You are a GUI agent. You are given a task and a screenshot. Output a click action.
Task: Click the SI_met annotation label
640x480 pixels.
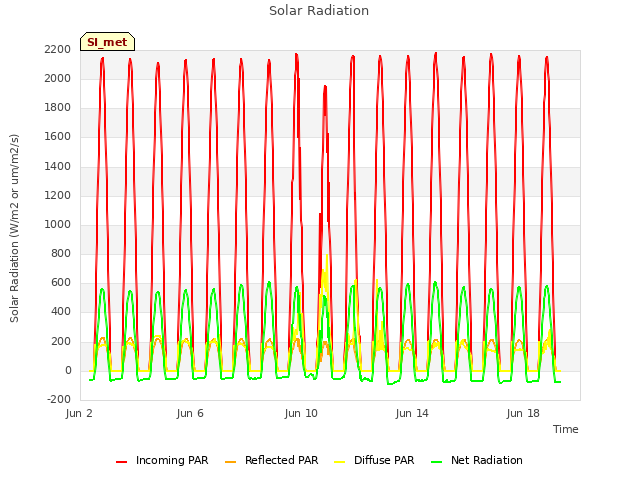click(x=107, y=42)
